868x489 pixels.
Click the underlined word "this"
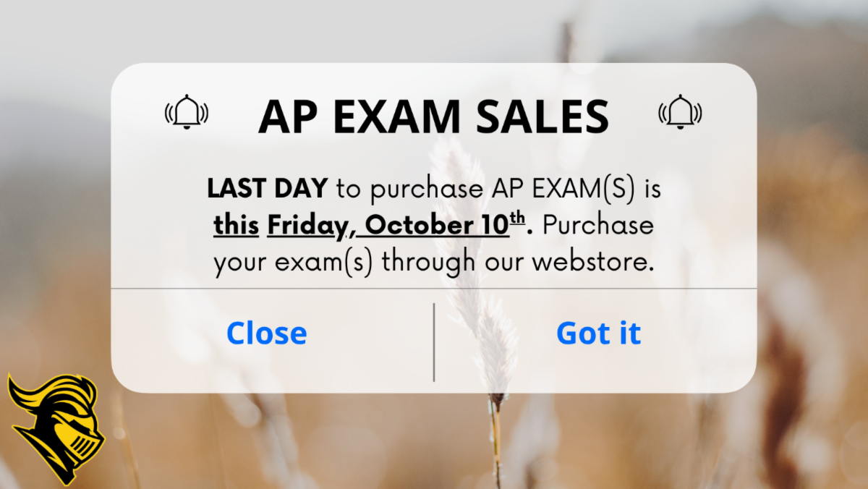click(x=236, y=226)
